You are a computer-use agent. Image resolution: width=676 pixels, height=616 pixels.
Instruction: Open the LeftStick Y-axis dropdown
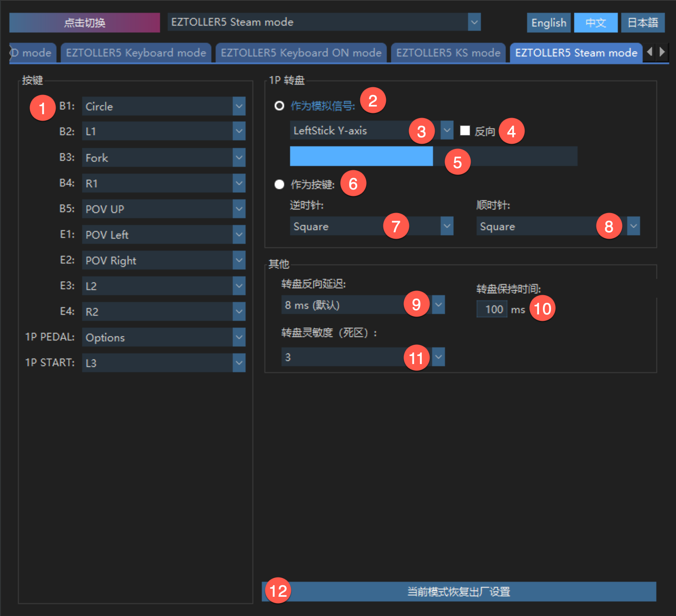tap(372, 130)
